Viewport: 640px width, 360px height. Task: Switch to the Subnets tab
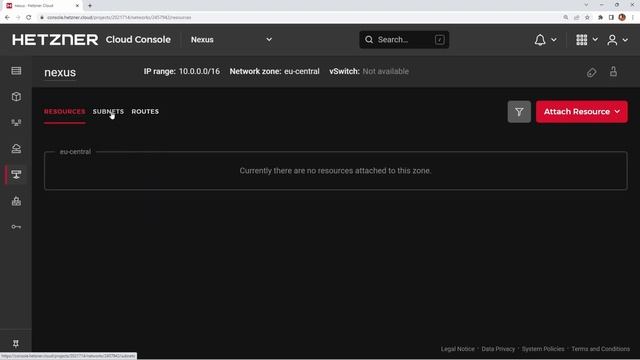[108, 111]
